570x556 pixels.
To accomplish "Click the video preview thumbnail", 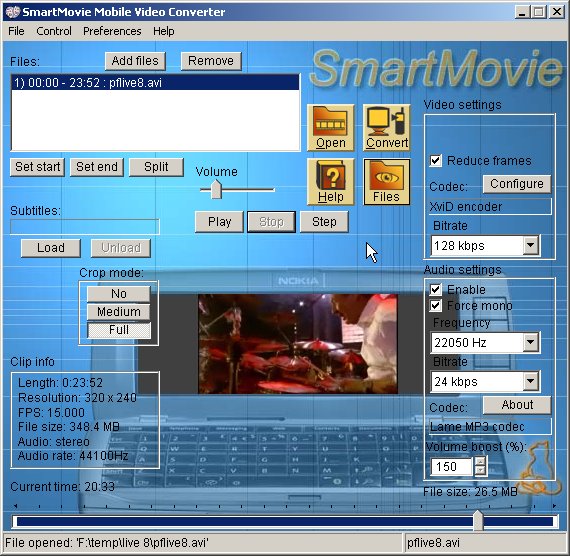I will coord(298,344).
